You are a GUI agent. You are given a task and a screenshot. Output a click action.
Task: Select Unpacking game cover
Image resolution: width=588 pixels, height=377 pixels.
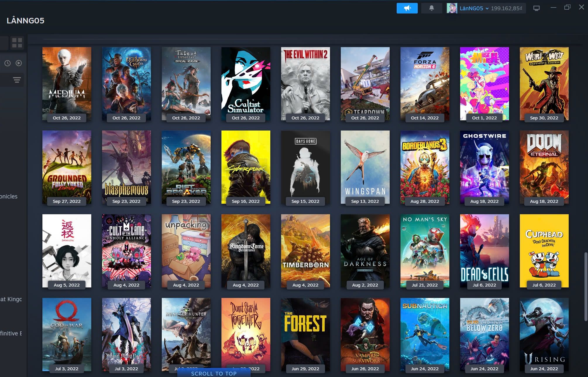click(186, 251)
